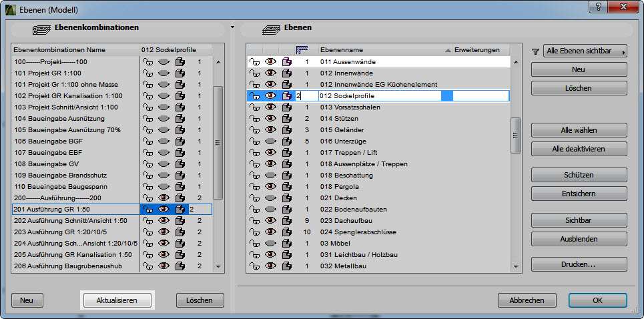Toggle visibility of 022 Bodenaufbauten layer

pos(270,210)
